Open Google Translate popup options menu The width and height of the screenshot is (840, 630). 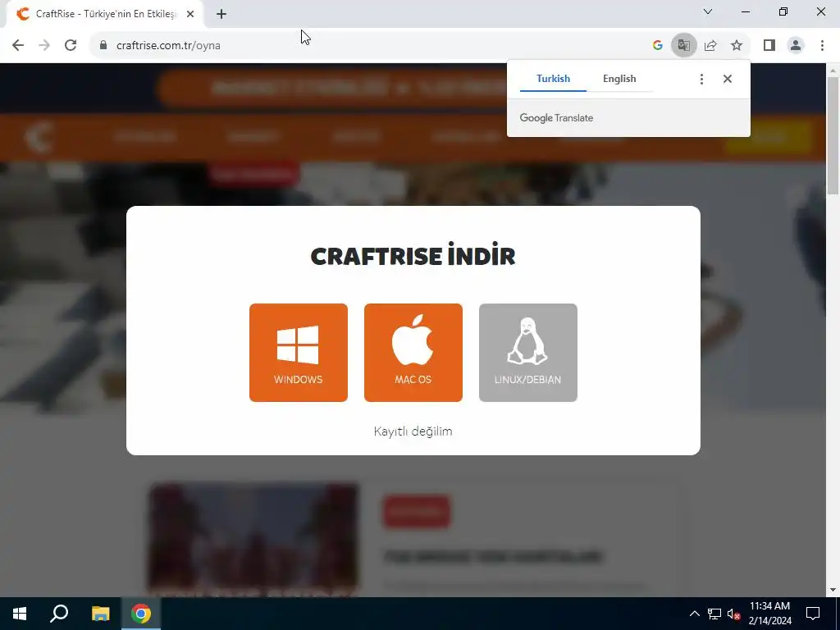coord(701,80)
